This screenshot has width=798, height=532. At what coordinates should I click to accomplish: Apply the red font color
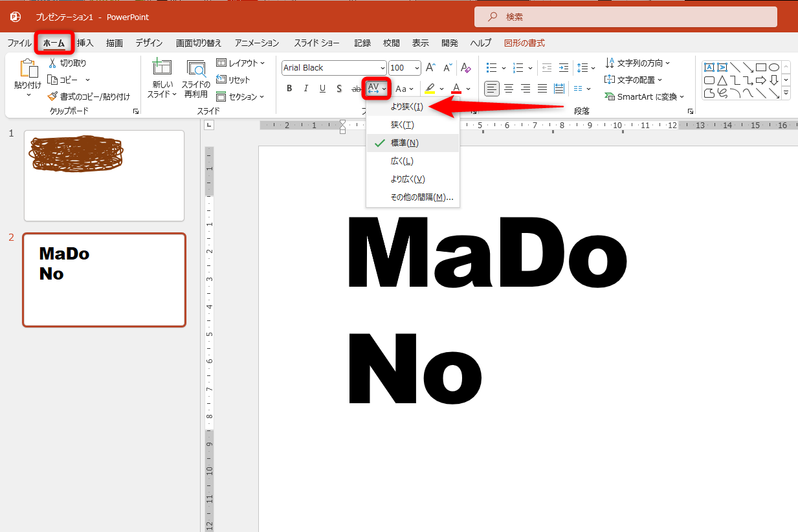coord(456,89)
